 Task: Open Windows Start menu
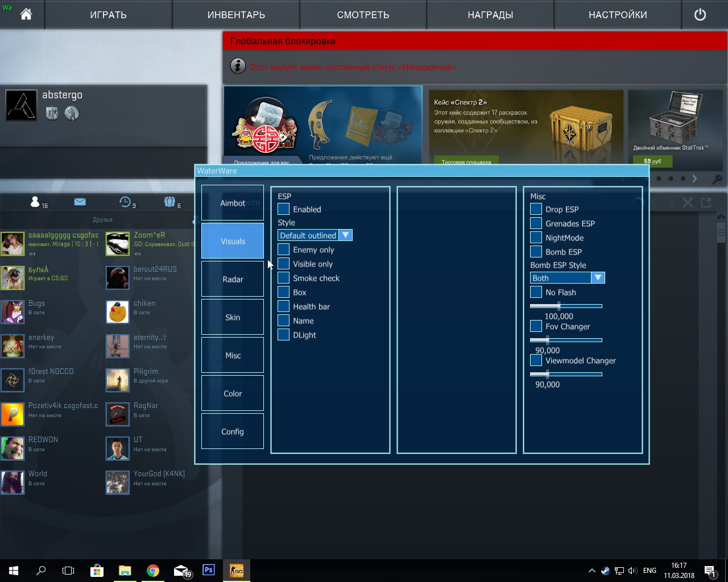pyautogui.click(x=14, y=570)
